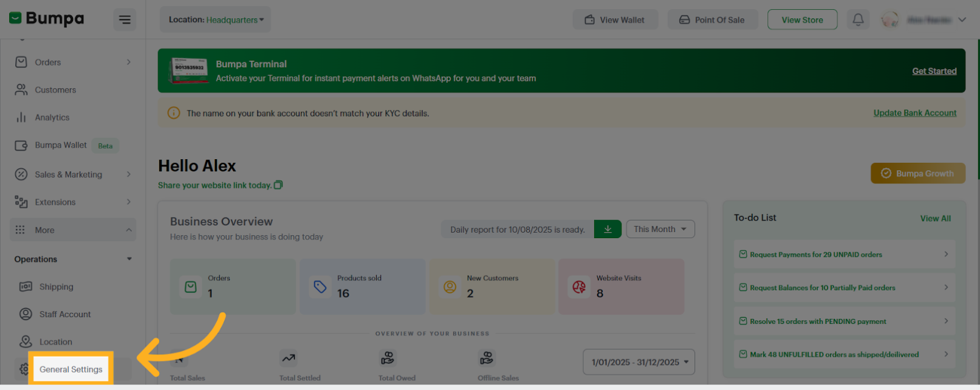Screen dimensions: 980x390
Task: Click the Orders sidebar bag icon
Action: [21, 62]
